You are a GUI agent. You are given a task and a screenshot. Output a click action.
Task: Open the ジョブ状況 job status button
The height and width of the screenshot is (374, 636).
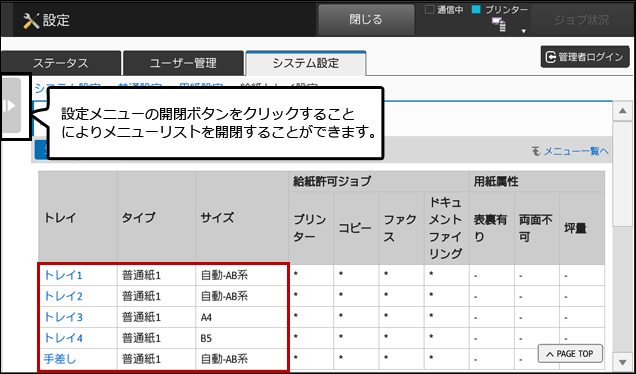click(581, 20)
